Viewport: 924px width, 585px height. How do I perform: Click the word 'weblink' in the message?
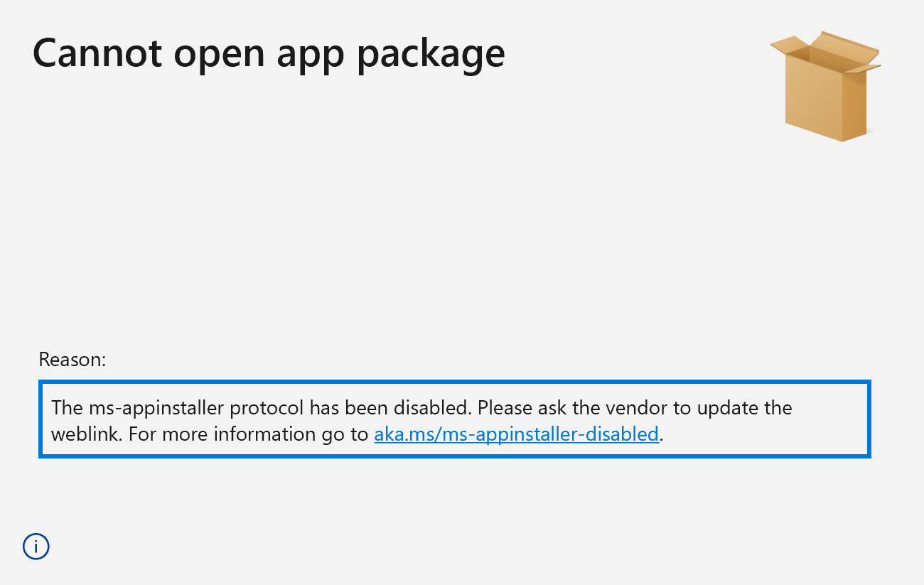click(85, 434)
